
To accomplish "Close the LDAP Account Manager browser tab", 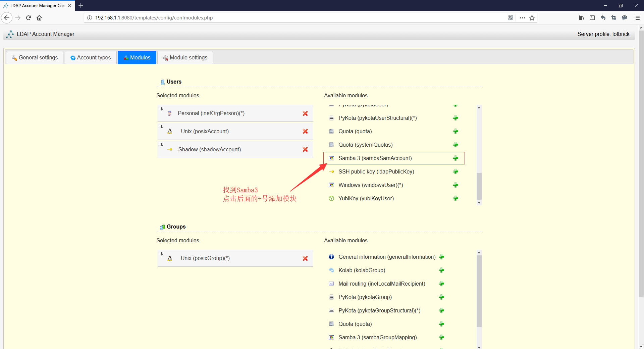I will (x=69, y=6).
